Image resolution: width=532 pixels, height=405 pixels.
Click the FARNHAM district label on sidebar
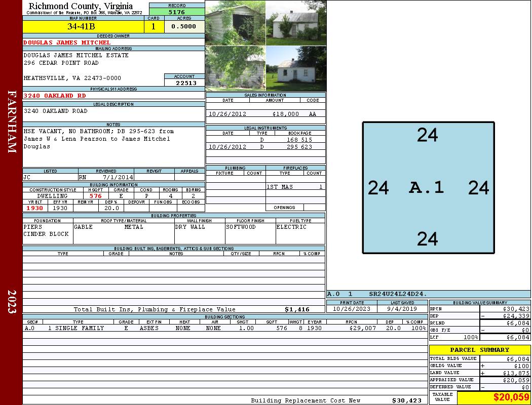tap(12, 121)
